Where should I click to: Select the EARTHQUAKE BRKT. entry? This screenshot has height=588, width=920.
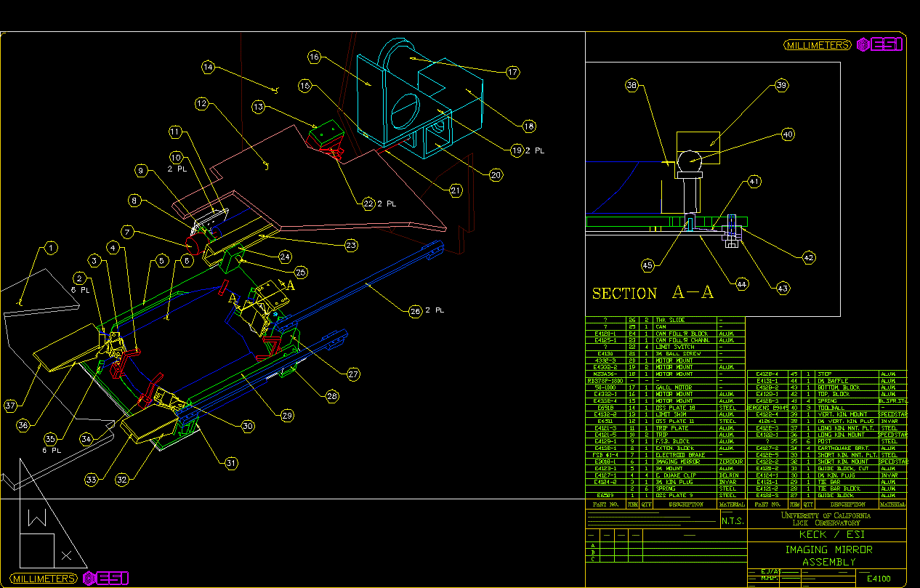tap(843, 448)
